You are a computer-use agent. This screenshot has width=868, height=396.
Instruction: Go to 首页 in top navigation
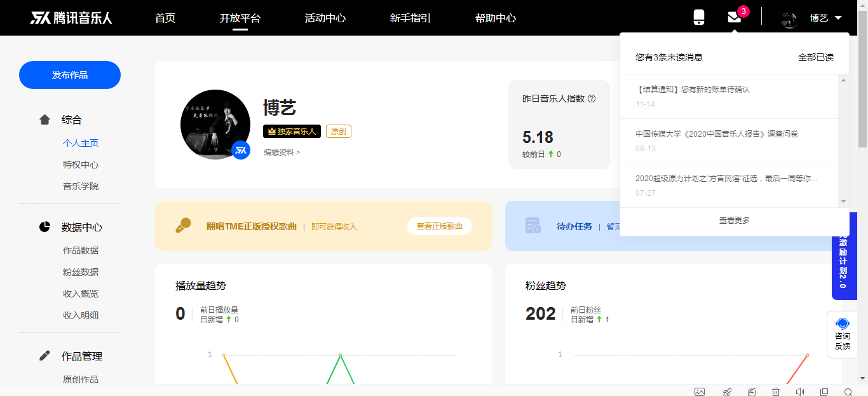point(165,18)
